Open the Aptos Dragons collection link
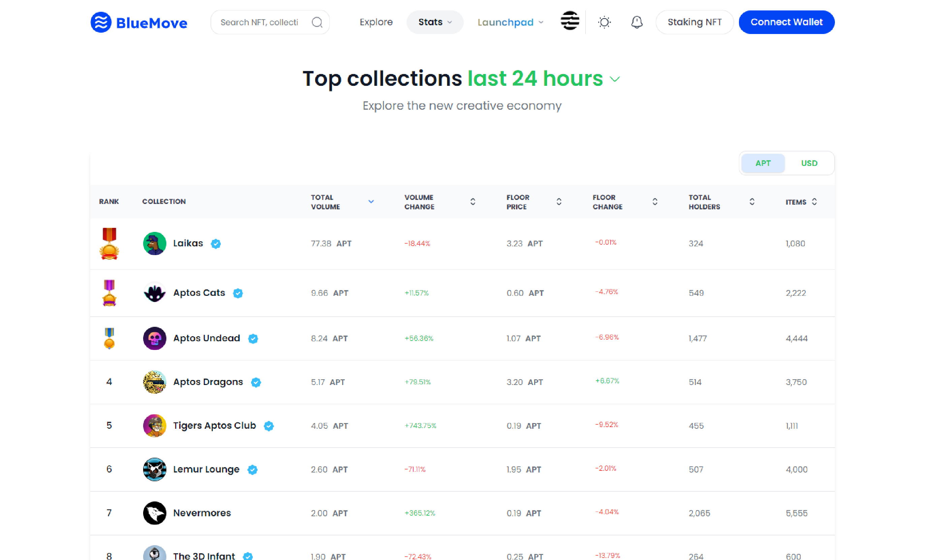 (x=208, y=382)
